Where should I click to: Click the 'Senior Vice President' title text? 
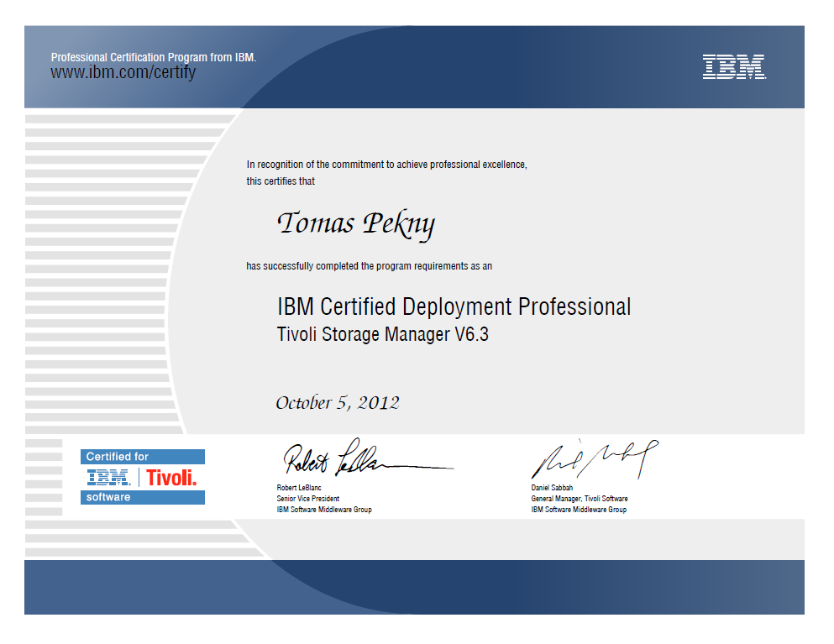click(308, 499)
